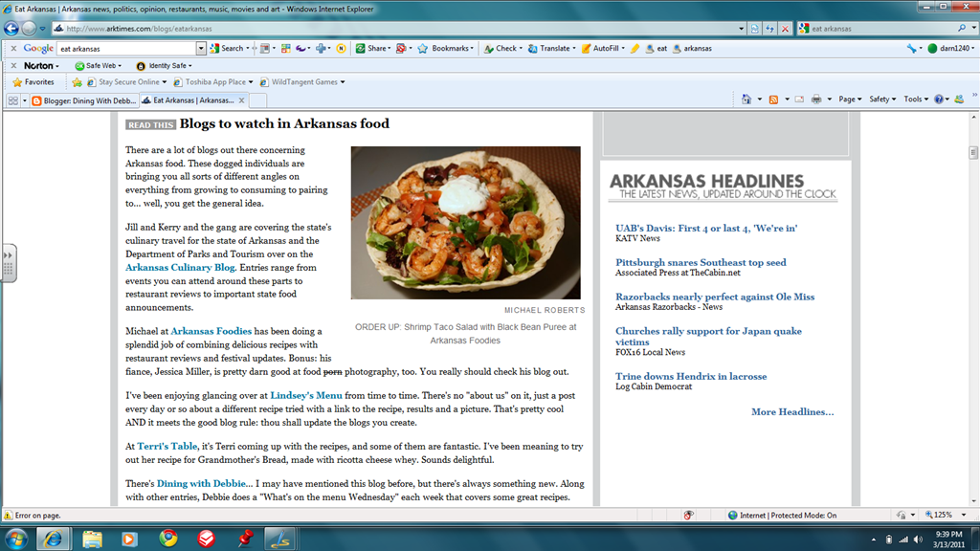Open the Page menu
980x551 pixels.
pyautogui.click(x=850, y=99)
